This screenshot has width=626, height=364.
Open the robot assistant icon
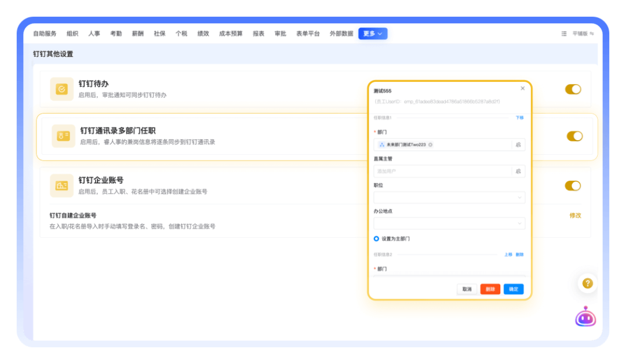coord(585,317)
